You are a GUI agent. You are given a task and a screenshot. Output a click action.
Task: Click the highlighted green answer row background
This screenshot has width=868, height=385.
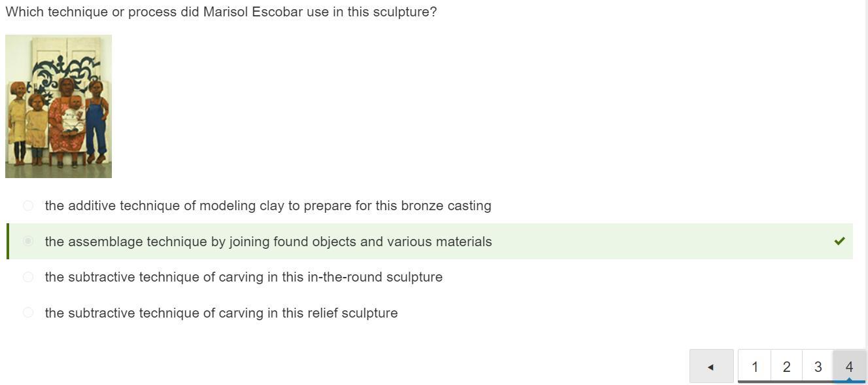pos(430,241)
